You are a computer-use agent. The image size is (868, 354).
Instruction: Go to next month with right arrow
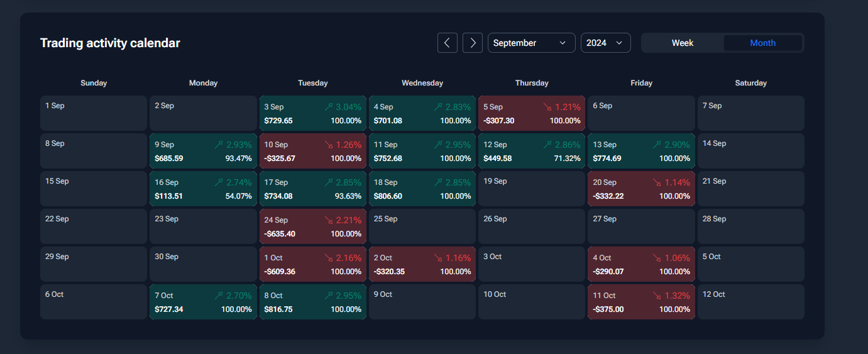coord(473,43)
